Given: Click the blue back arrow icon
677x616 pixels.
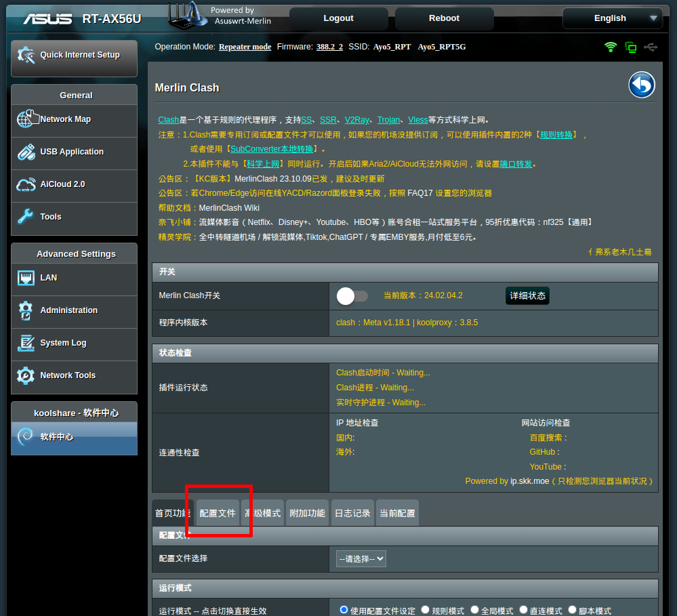Looking at the screenshot, I should pos(642,85).
